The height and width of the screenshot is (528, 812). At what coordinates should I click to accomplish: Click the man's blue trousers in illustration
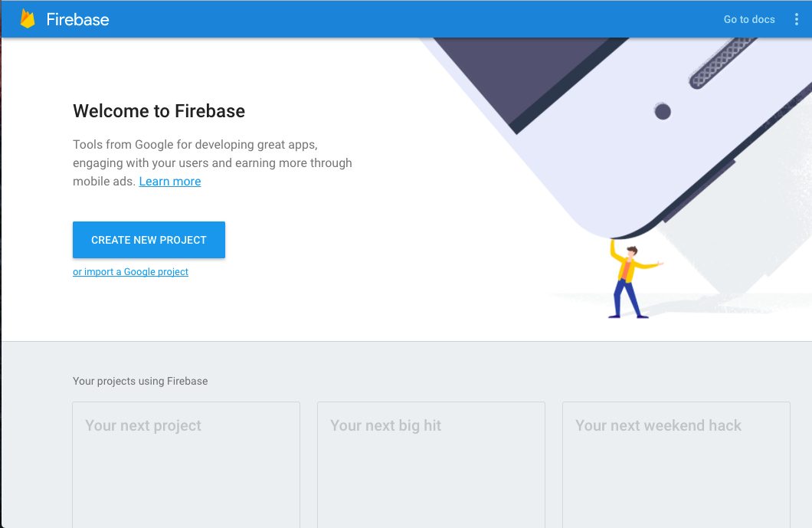click(x=627, y=300)
